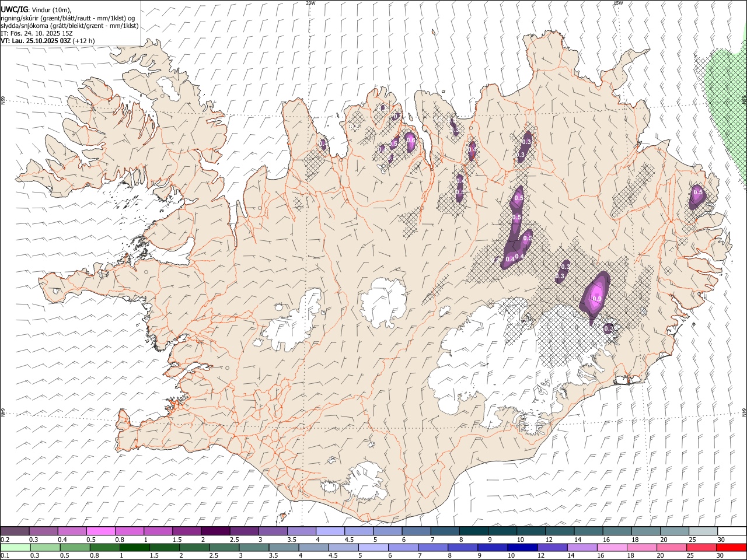Click the 'UWC/IG' title text
Viewport: 747px width, 560px height.
pyautogui.click(x=13, y=9)
